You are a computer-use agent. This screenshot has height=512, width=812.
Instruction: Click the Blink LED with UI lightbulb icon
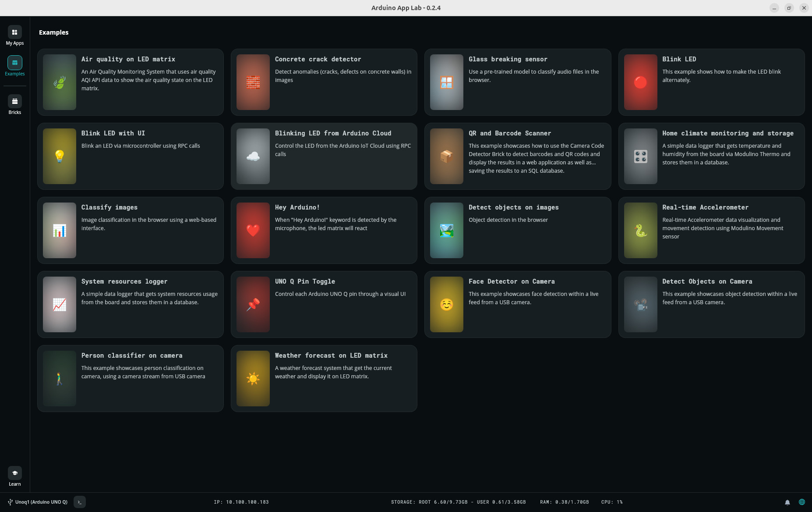click(60, 156)
